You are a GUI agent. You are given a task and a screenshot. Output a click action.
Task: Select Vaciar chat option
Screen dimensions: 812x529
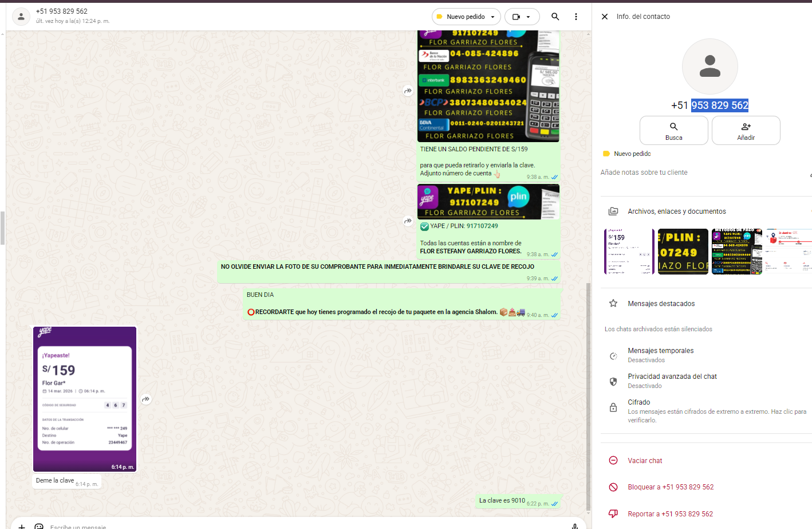[x=645, y=461]
